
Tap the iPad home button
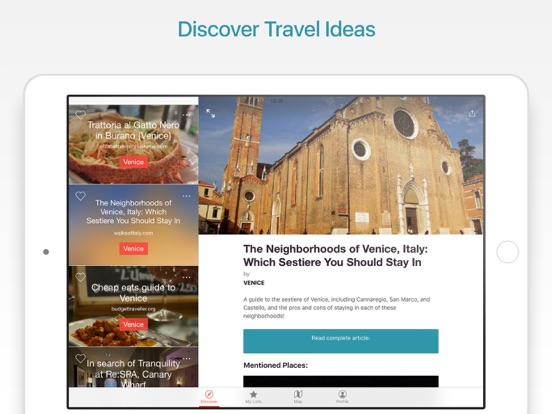click(507, 252)
